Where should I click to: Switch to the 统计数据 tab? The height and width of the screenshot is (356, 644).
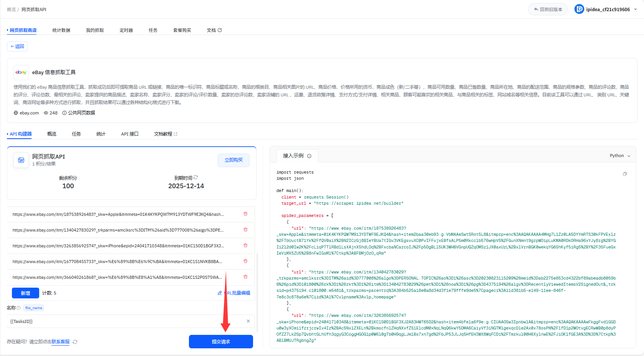[61, 30]
